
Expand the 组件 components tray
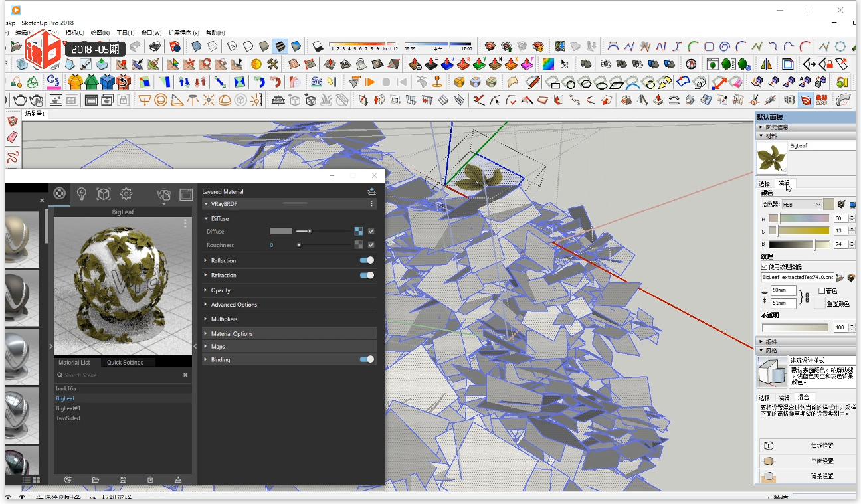[805, 341]
